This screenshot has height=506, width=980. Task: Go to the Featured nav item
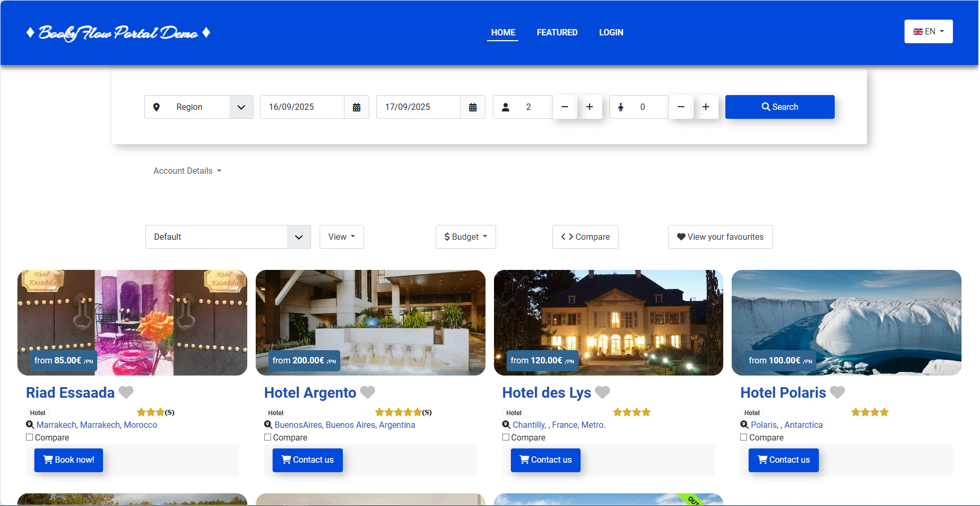[557, 32]
